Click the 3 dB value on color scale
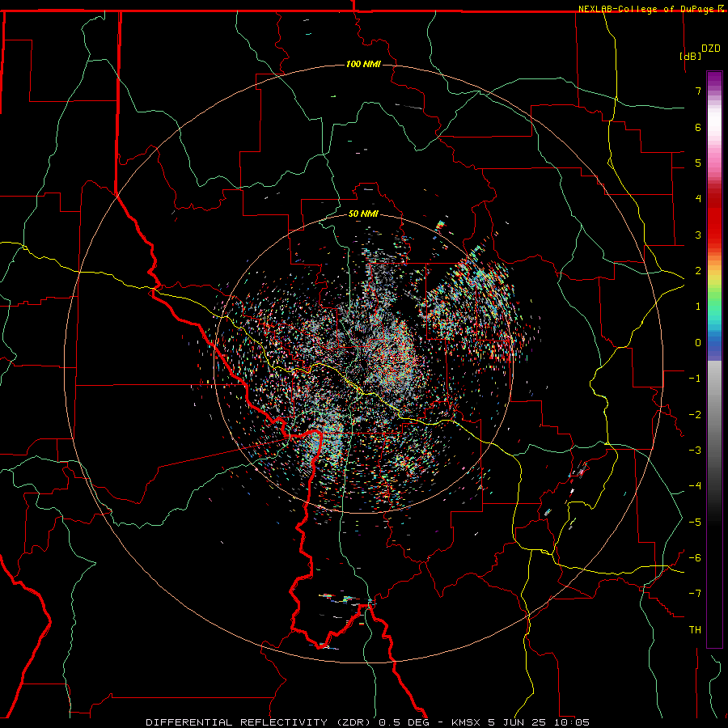The image size is (728, 728). (x=698, y=235)
